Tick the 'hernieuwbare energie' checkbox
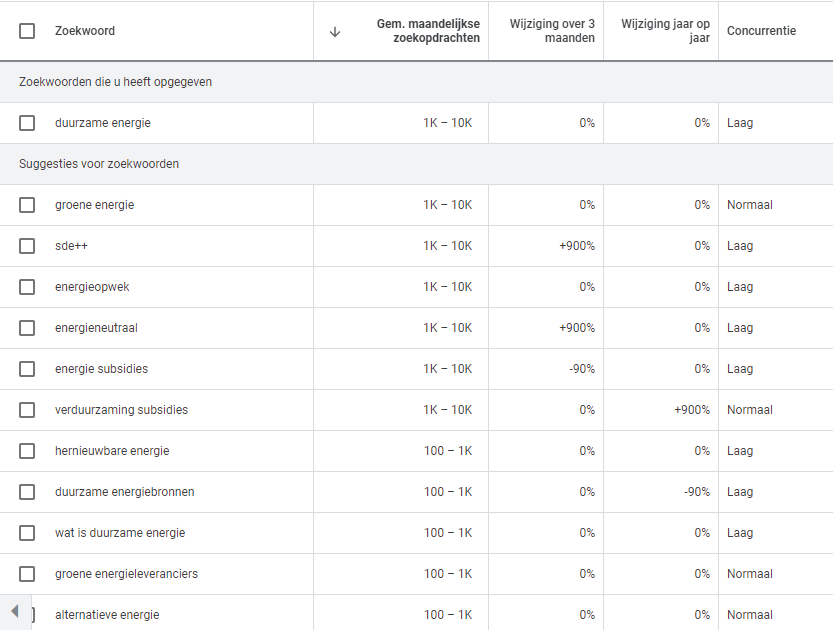Screen dimensions: 833x630 pyautogui.click(x=27, y=451)
